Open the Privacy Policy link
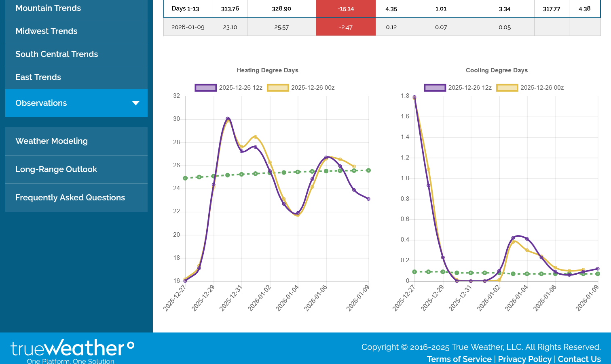The width and height of the screenshot is (611, 364). (x=524, y=359)
